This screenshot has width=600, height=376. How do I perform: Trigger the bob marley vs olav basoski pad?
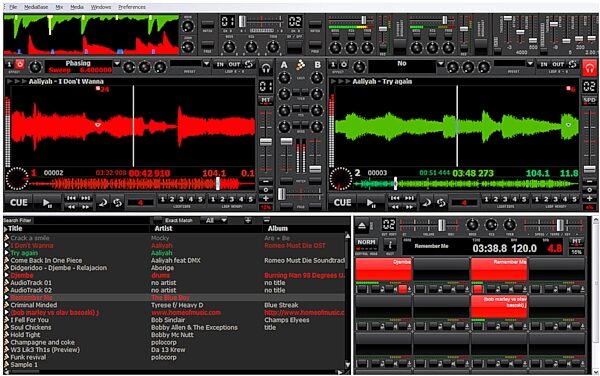click(499, 306)
